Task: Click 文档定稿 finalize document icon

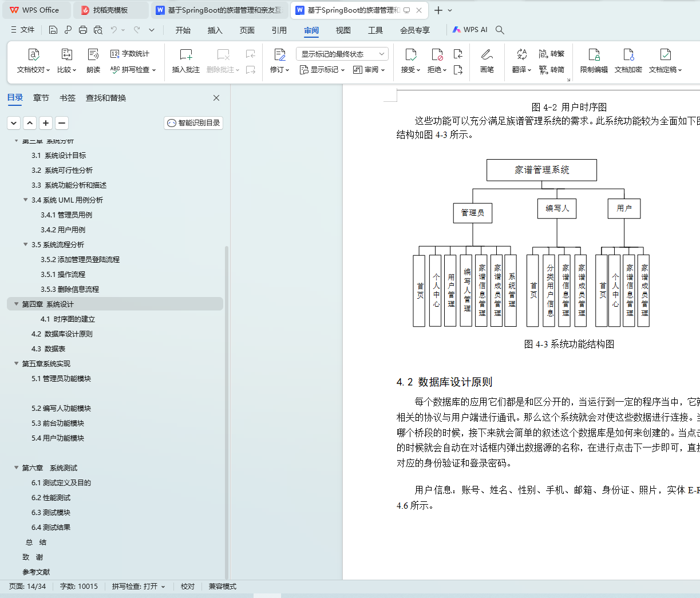Action: [x=665, y=54]
